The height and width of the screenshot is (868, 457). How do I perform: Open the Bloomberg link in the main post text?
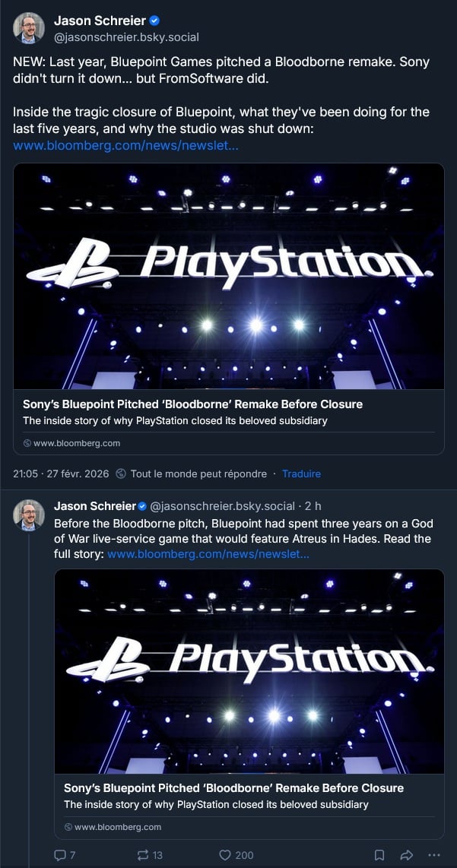pyautogui.click(x=125, y=144)
